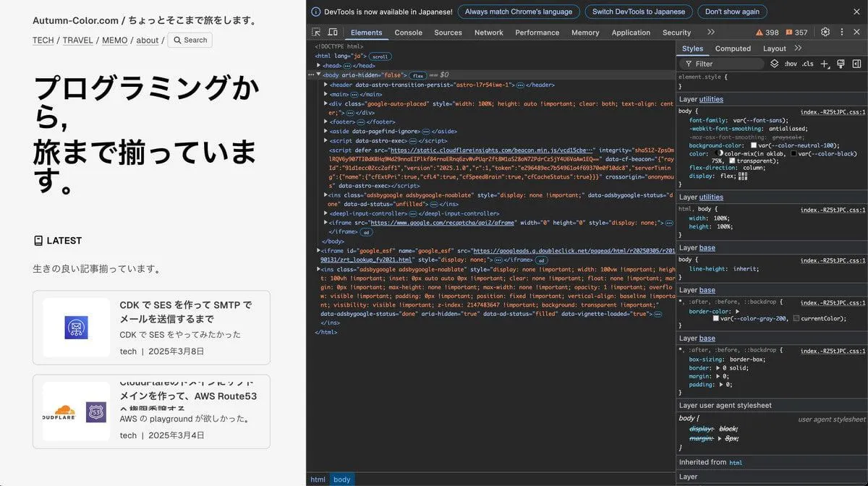868x486 pixels.
Task: Open the flexbox editor icon beside display: flex
Action: click(x=742, y=176)
